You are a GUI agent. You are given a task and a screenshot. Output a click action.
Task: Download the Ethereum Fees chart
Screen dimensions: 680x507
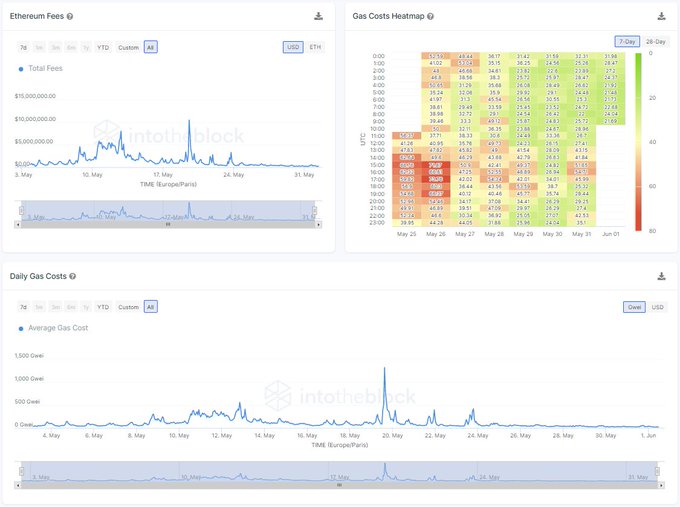coord(318,16)
